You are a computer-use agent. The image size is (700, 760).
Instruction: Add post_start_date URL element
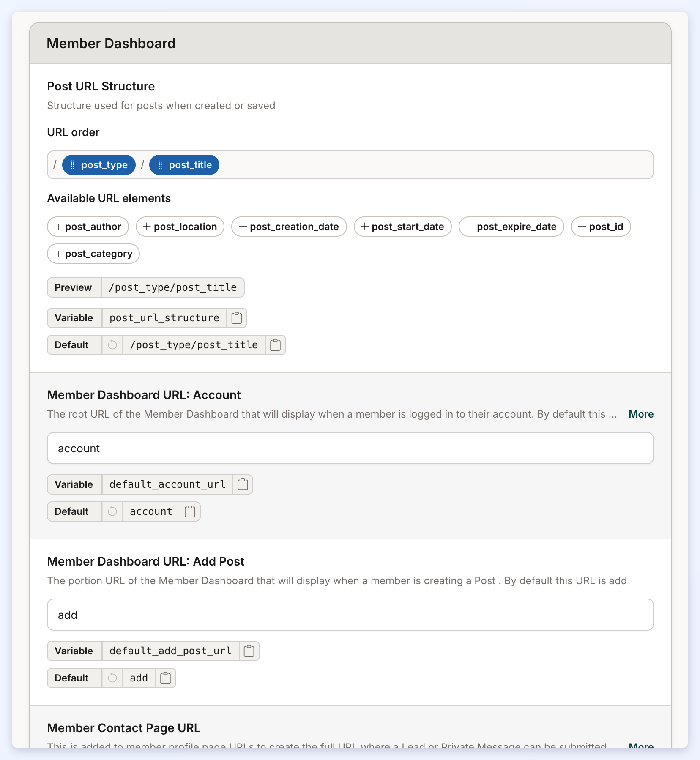point(403,227)
